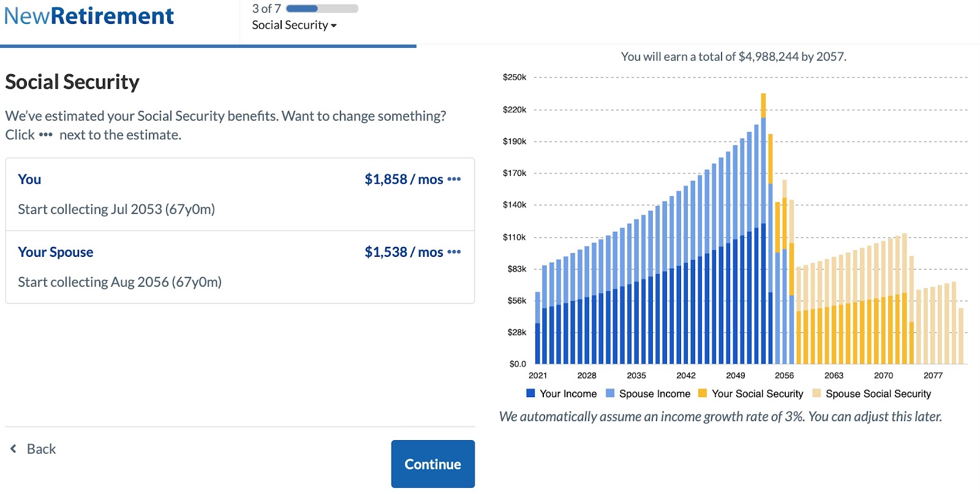The width and height of the screenshot is (980, 494).
Task: Click the Back link
Action: (x=41, y=449)
